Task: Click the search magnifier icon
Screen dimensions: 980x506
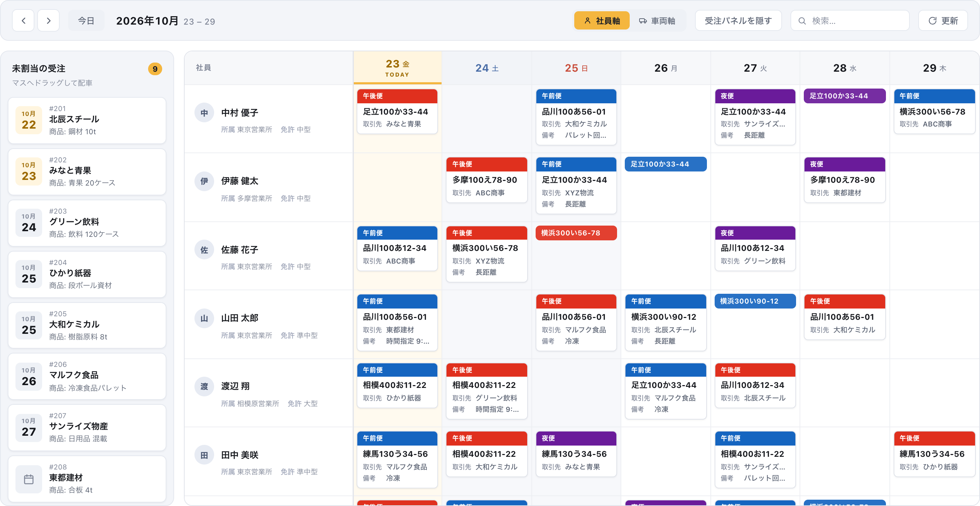Action: tap(802, 21)
